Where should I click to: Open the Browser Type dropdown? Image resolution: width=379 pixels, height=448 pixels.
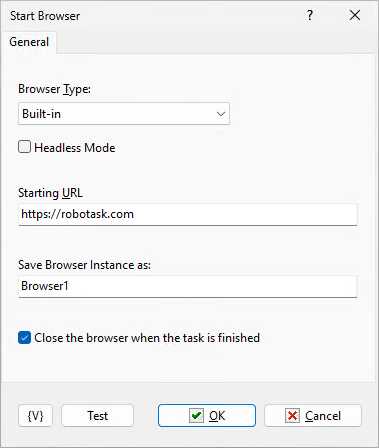[124, 114]
